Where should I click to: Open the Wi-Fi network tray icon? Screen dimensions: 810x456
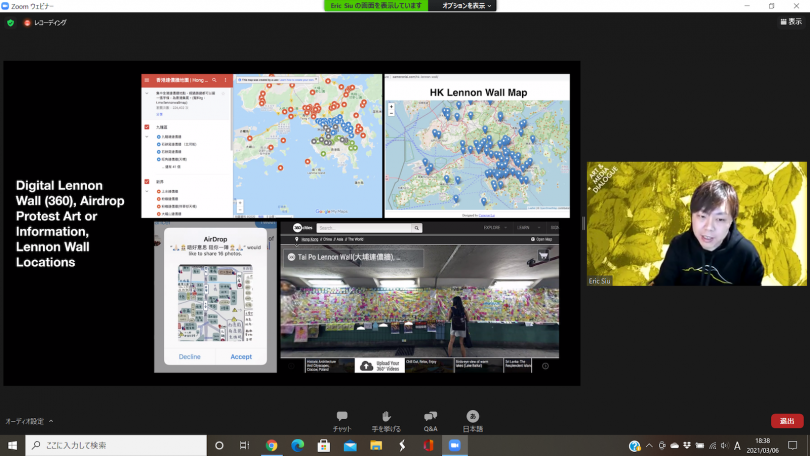pyautogui.click(x=712, y=445)
